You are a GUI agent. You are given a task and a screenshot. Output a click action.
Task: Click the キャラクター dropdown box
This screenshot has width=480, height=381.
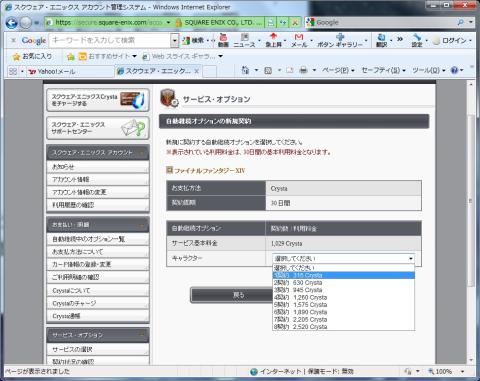tap(344, 258)
